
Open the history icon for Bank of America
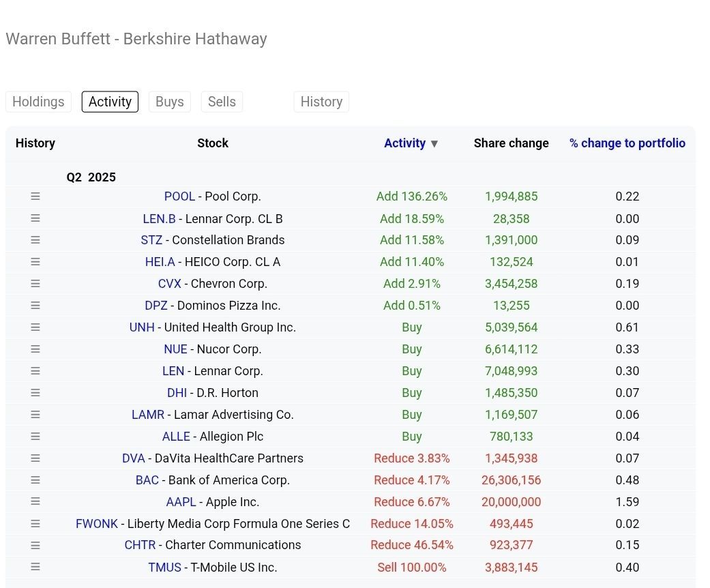tap(35, 480)
